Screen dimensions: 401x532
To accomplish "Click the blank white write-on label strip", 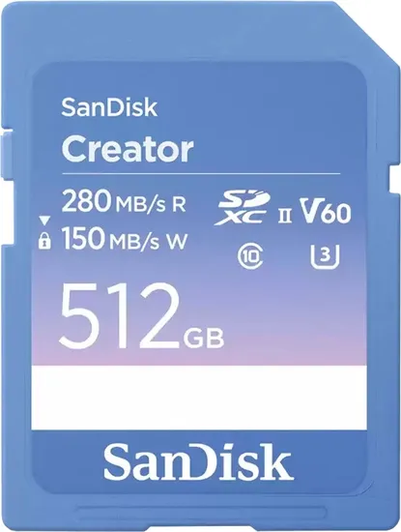I will click(199, 398).
